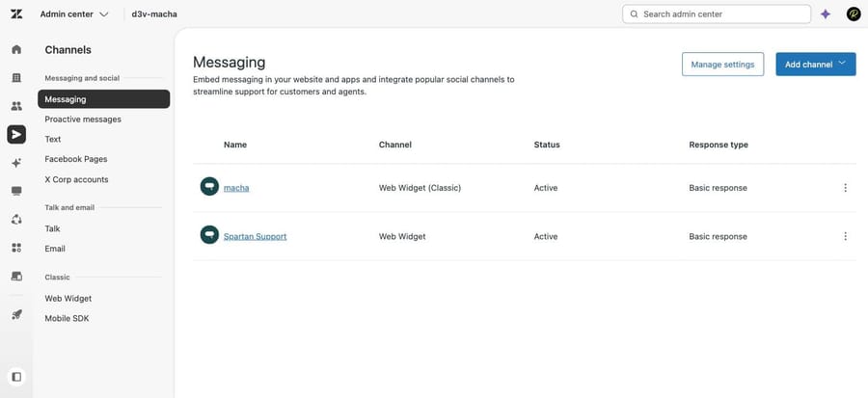The height and width of the screenshot is (398, 868).
Task: Open the Email channel settings
Action: [x=55, y=249]
